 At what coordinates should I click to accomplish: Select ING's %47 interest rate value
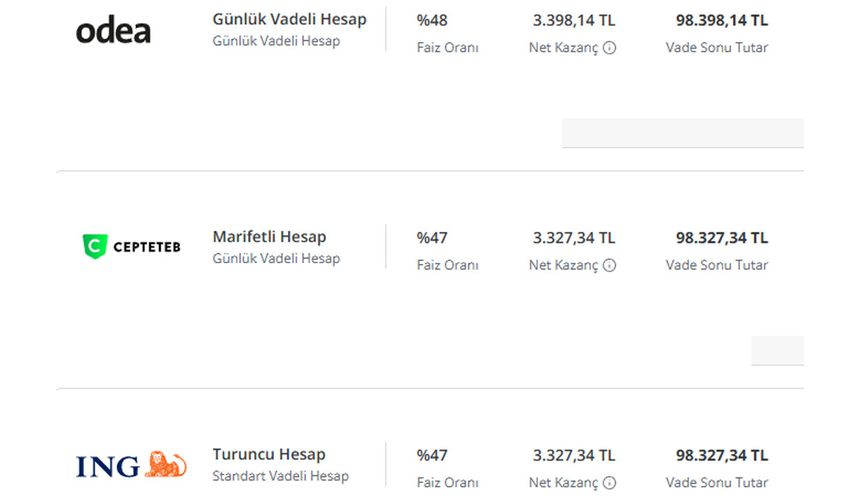coord(432,456)
